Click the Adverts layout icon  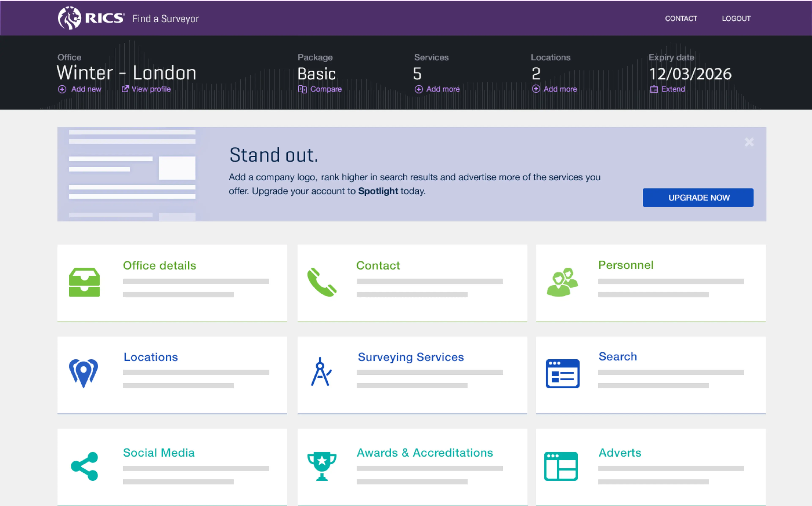[561, 466]
